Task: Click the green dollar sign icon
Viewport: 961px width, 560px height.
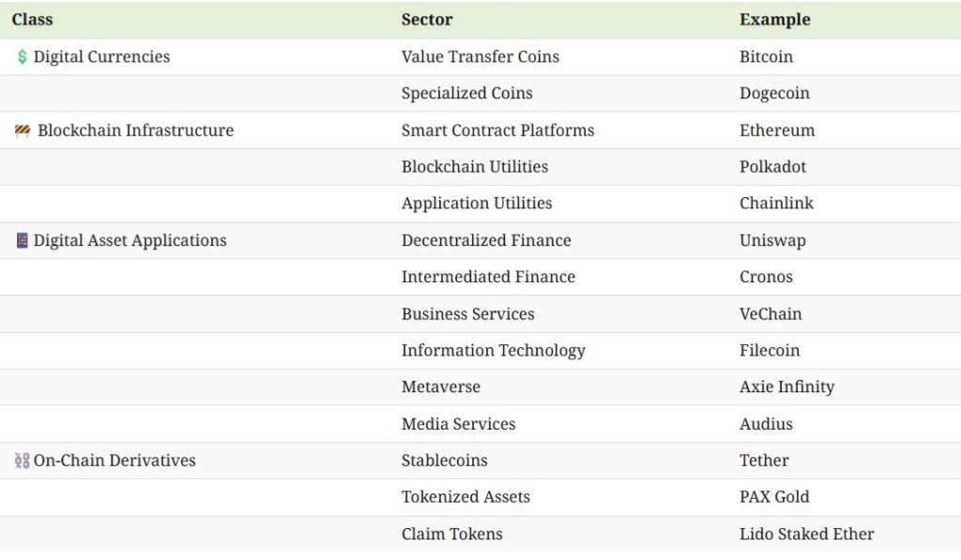Action: click(23, 57)
